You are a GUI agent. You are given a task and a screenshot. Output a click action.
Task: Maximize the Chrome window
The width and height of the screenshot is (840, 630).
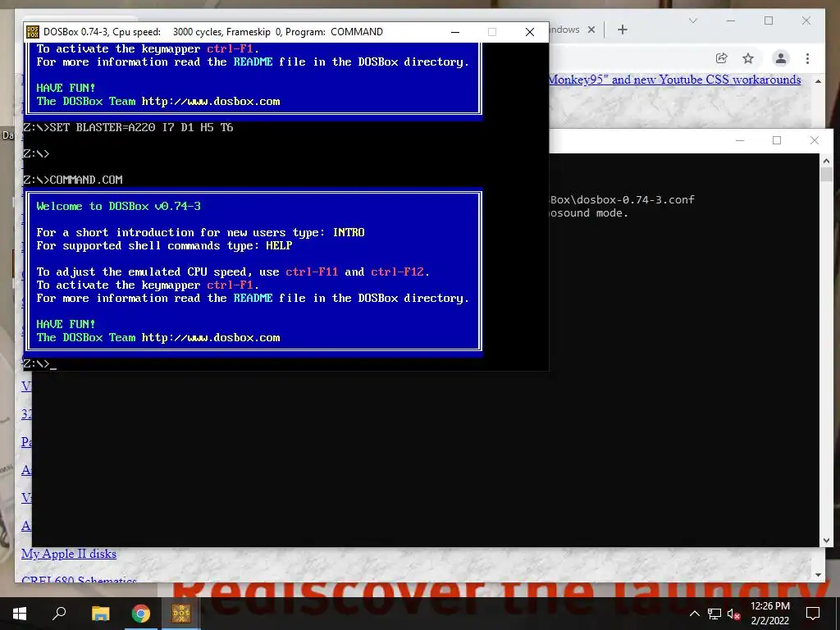[x=768, y=21]
